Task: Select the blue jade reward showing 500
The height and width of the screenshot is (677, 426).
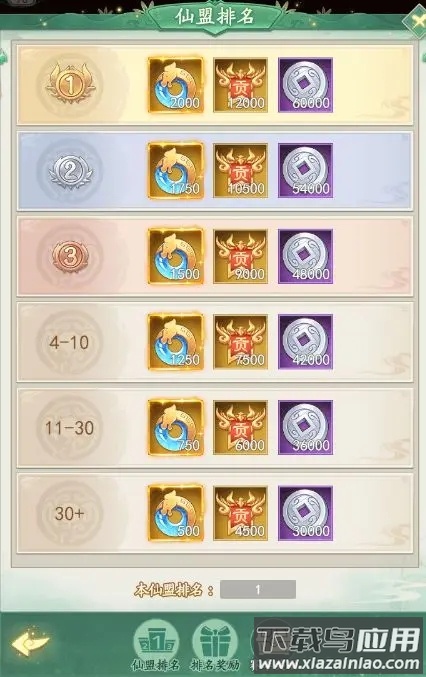Action: click(x=176, y=513)
